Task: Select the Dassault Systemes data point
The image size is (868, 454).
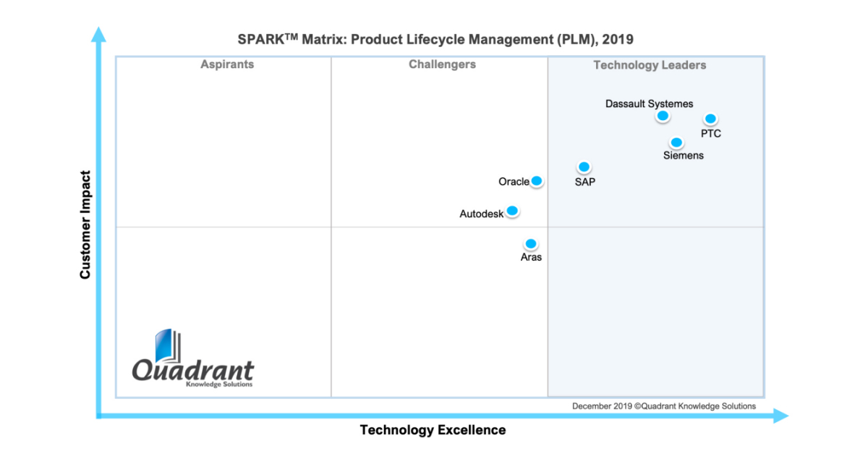Action: pyautogui.click(x=663, y=115)
